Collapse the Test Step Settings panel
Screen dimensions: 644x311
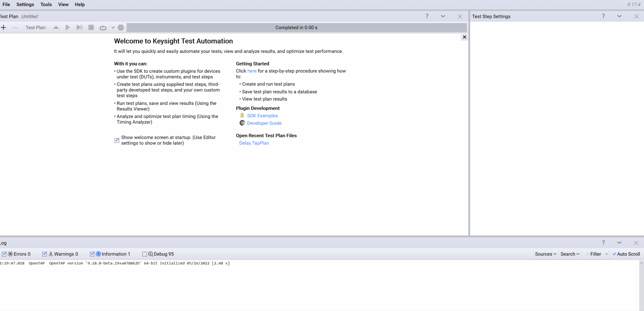pyautogui.click(x=619, y=16)
